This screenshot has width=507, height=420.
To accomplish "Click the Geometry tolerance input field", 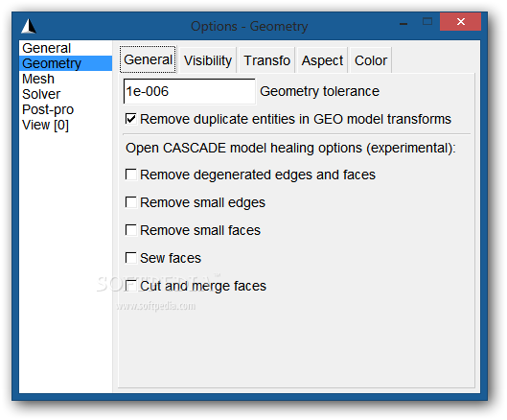I will pos(190,91).
